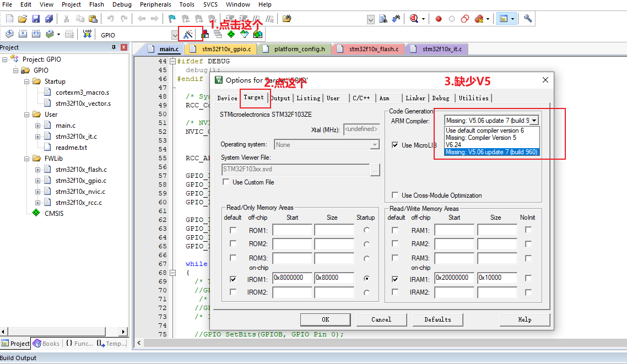Image resolution: width=627 pixels, height=364 pixels.
Task: Select the IROM1 Startup radio button
Action: pyautogui.click(x=366, y=278)
